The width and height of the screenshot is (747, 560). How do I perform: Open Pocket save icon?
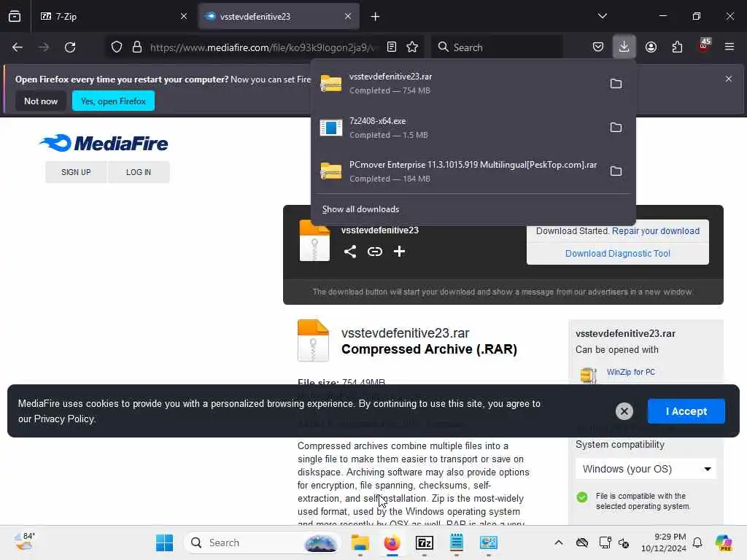598,47
